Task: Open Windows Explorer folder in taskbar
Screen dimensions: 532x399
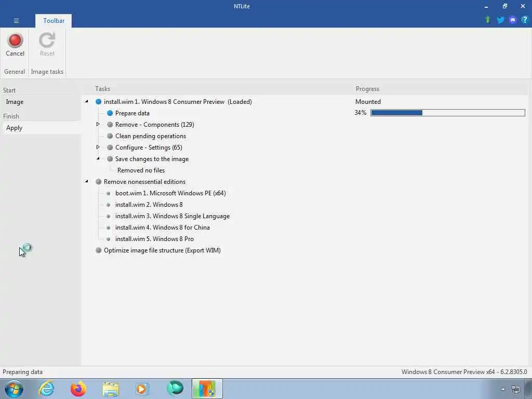Action: coord(111,389)
